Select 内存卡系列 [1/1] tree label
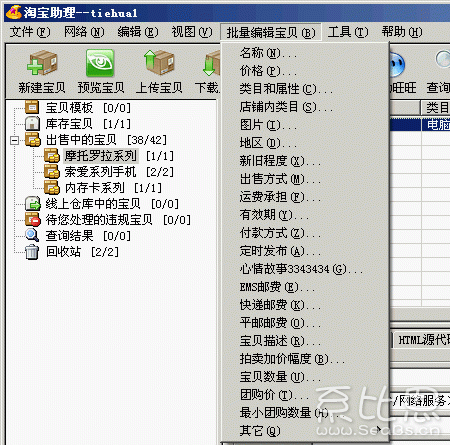The width and height of the screenshot is (450, 445). 113,188
